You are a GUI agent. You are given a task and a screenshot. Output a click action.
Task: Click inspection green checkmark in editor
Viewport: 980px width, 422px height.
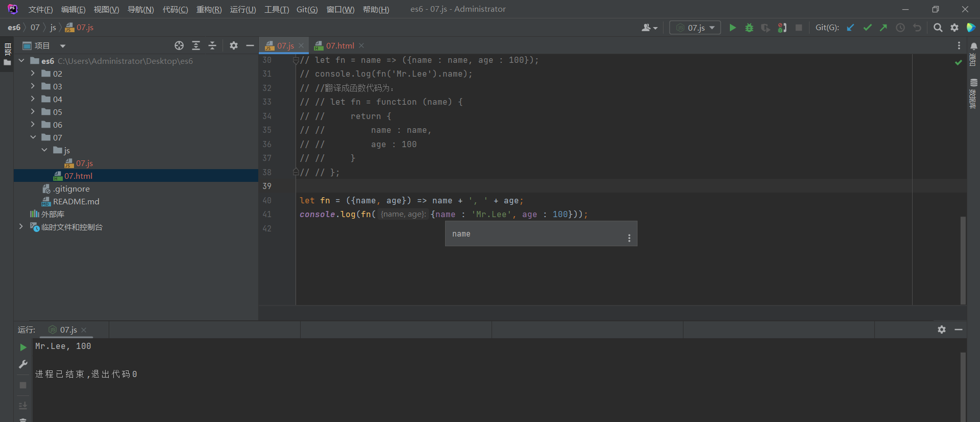pyautogui.click(x=959, y=62)
